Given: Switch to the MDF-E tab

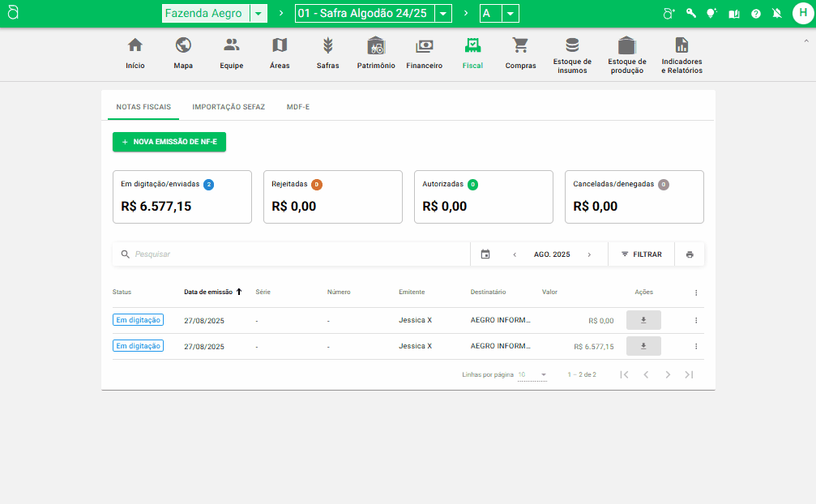Looking at the screenshot, I should 298,107.
